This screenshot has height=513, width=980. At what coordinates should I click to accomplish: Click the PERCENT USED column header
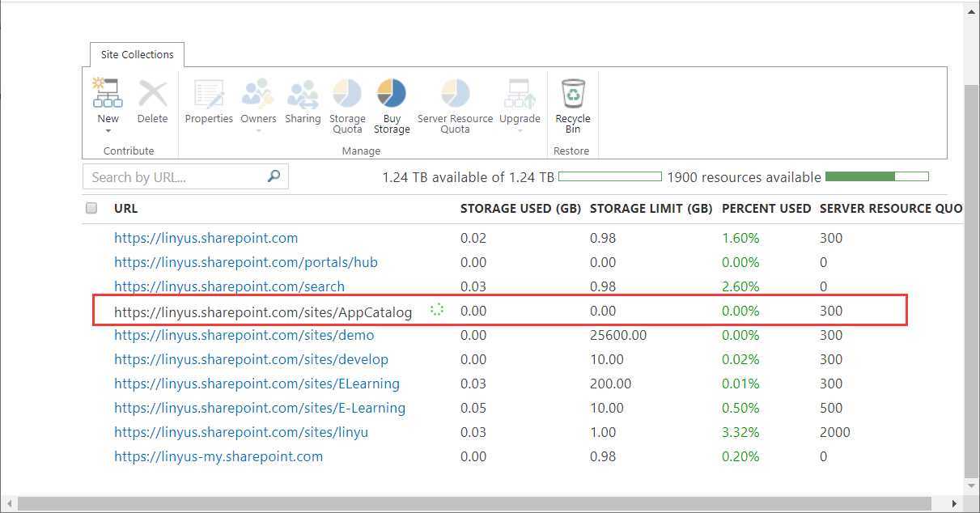766,208
